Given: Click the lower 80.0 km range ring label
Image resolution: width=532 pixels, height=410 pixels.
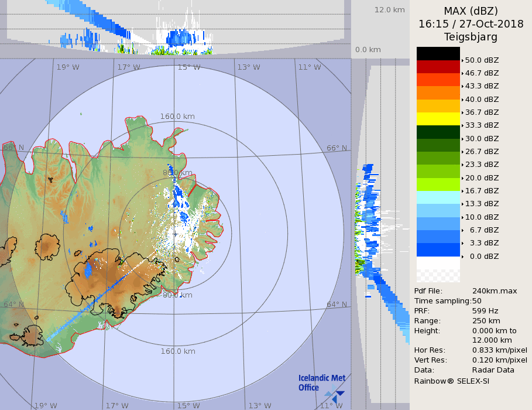Looking at the screenshot, I should coord(177,295).
